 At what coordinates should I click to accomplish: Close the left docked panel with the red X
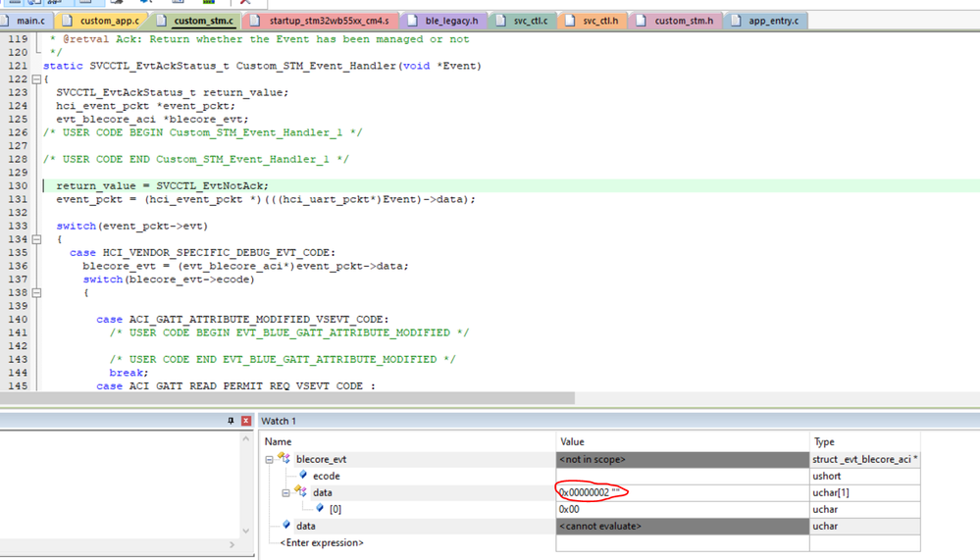click(x=246, y=421)
